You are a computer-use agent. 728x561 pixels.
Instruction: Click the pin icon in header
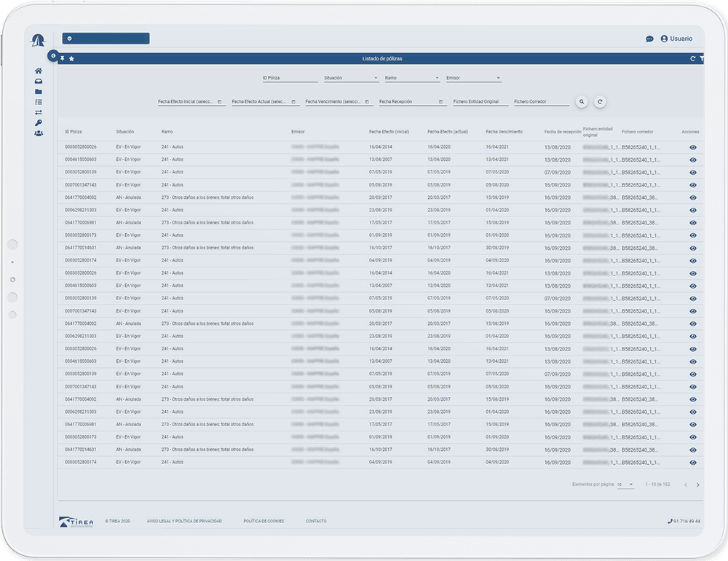(63, 58)
